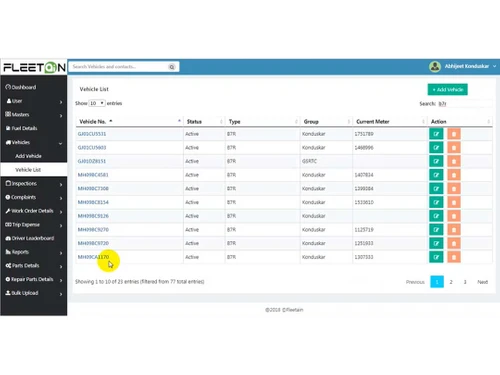The image size is (500, 375).
Task: Go to page 3 of results
Action: pos(465,282)
